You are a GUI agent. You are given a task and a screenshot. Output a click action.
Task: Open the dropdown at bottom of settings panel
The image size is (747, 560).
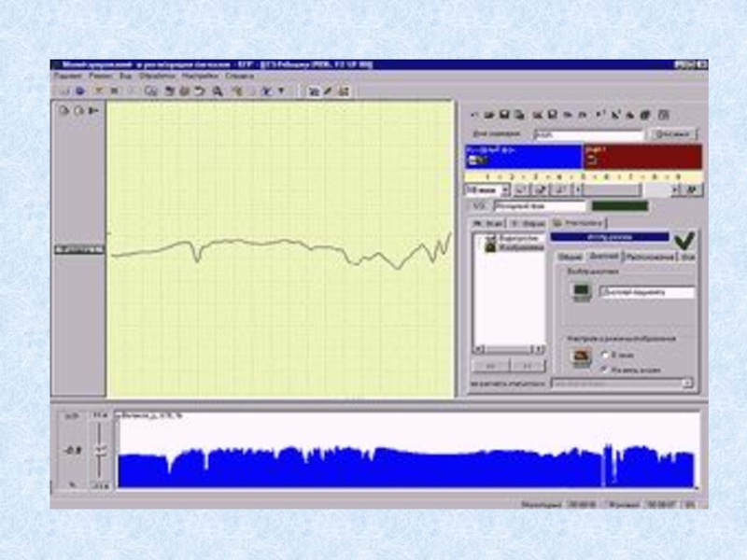(x=687, y=384)
